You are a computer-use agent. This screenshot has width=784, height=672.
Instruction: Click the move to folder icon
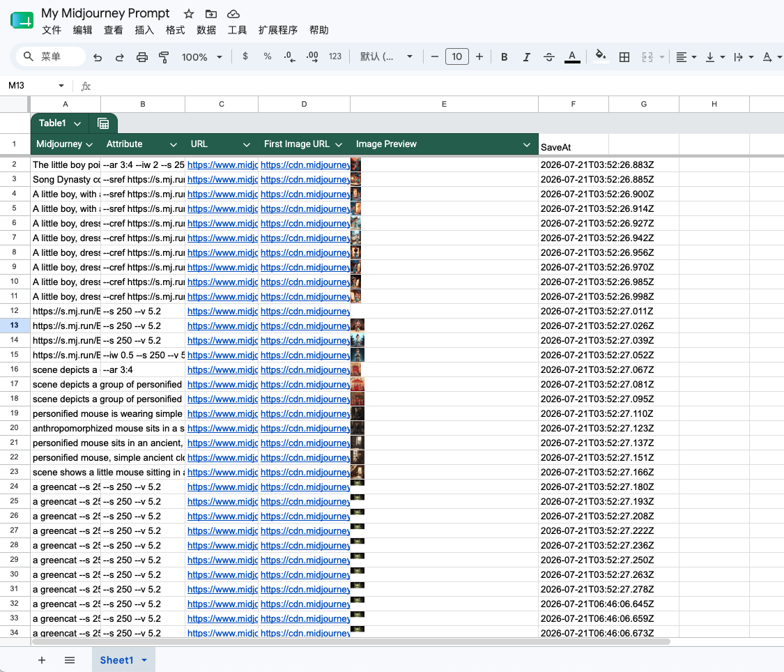(x=211, y=14)
